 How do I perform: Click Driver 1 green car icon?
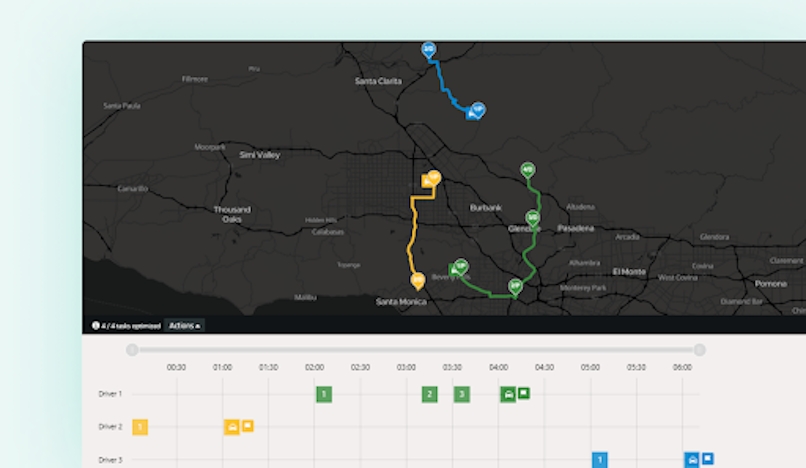coord(508,394)
